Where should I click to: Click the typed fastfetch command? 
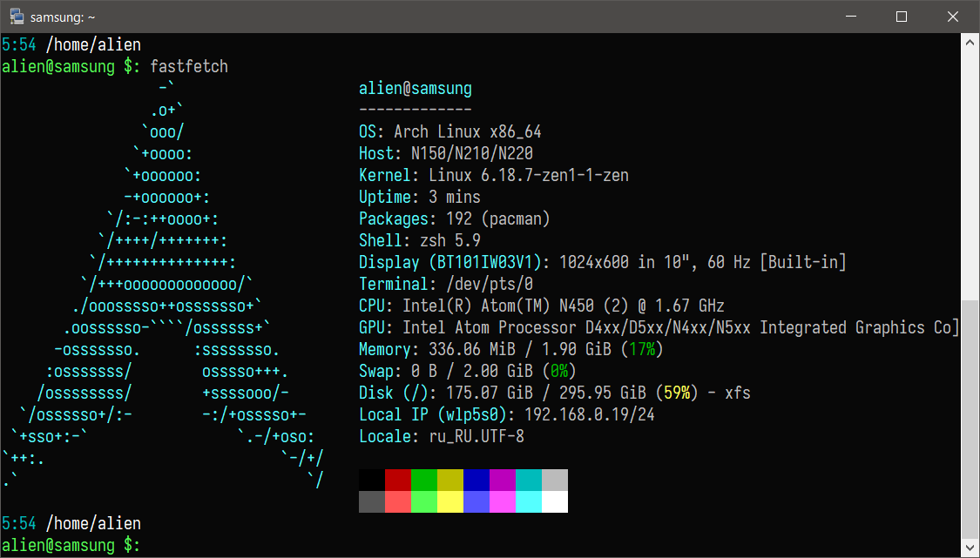pos(189,66)
